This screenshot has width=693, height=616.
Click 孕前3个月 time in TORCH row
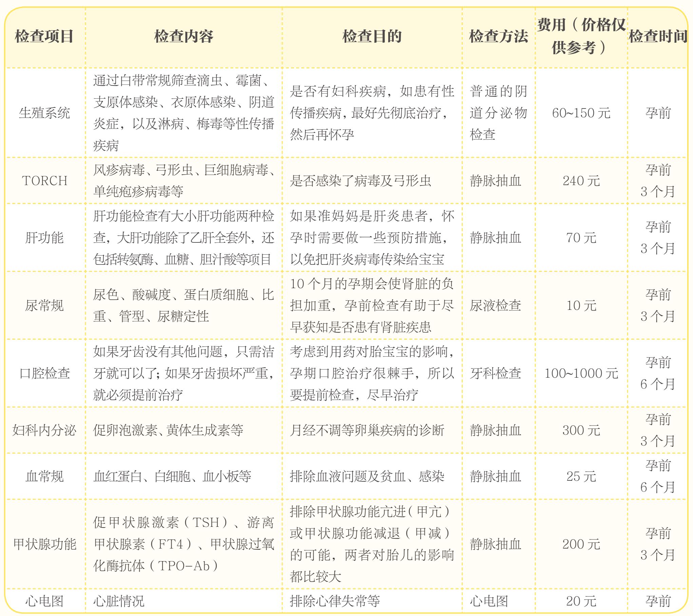tap(658, 181)
